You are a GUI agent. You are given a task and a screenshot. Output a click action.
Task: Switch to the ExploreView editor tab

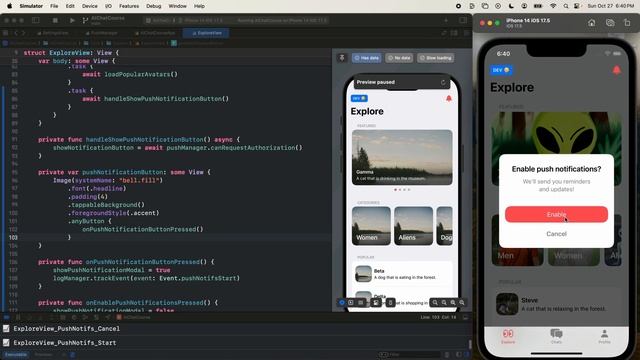(x=206, y=33)
